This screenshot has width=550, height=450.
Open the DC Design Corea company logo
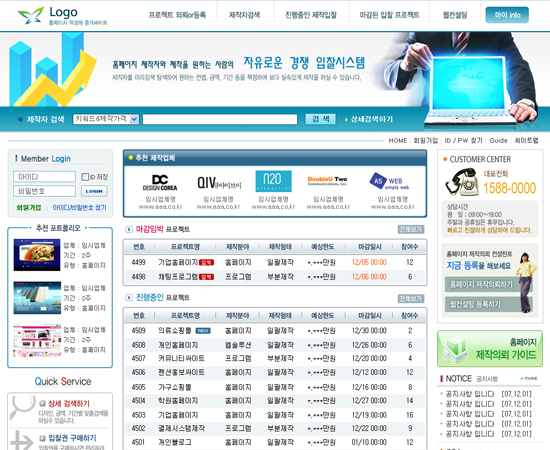pyautogui.click(x=160, y=183)
